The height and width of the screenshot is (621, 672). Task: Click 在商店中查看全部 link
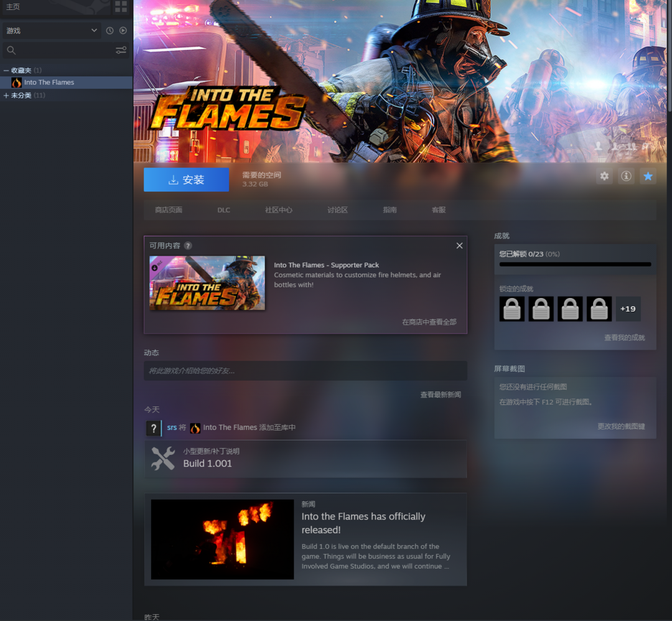click(429, 322)
